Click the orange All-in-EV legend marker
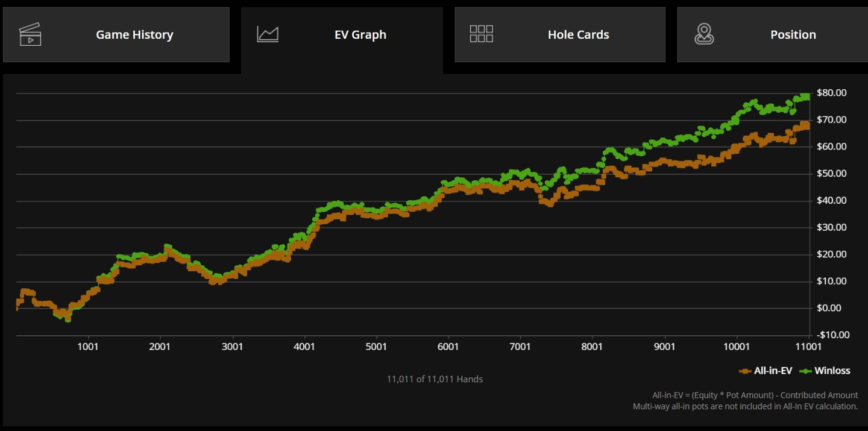The width and height of the screenshot is (868, 431). [745, 371]
